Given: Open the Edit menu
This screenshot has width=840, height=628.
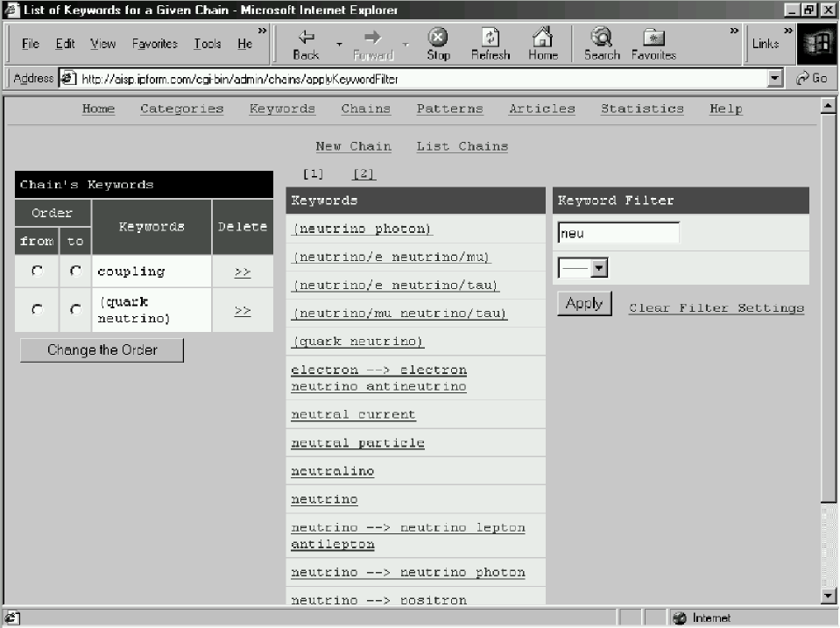Looking at the screenshot, I should 65,44.
